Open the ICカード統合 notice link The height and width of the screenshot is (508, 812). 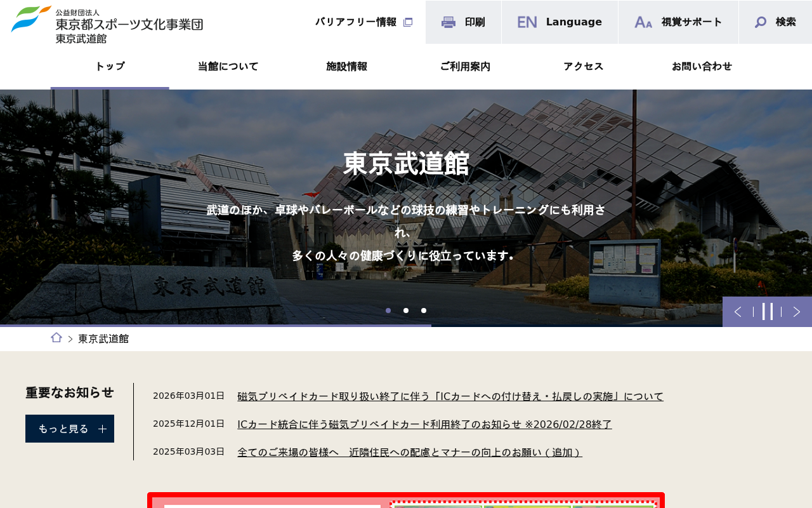click(424, 424)
